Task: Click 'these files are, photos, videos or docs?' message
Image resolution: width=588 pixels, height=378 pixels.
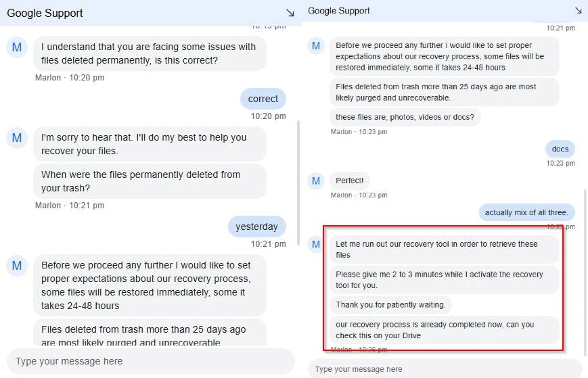Action: [405, 117]
